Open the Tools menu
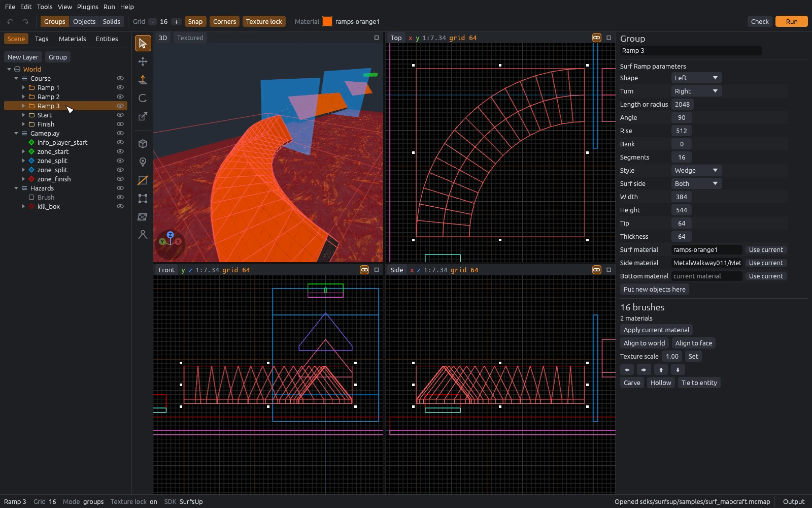 click(45, 7)
